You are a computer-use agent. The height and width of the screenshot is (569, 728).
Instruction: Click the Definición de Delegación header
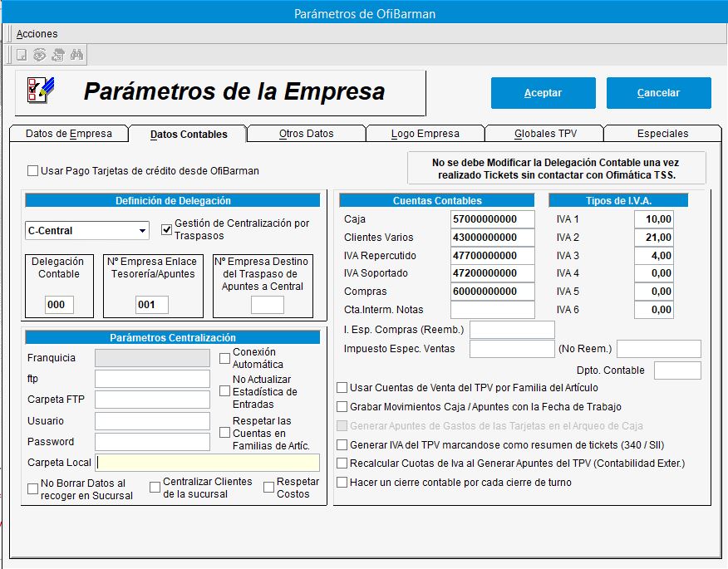[x=173, y=200]
